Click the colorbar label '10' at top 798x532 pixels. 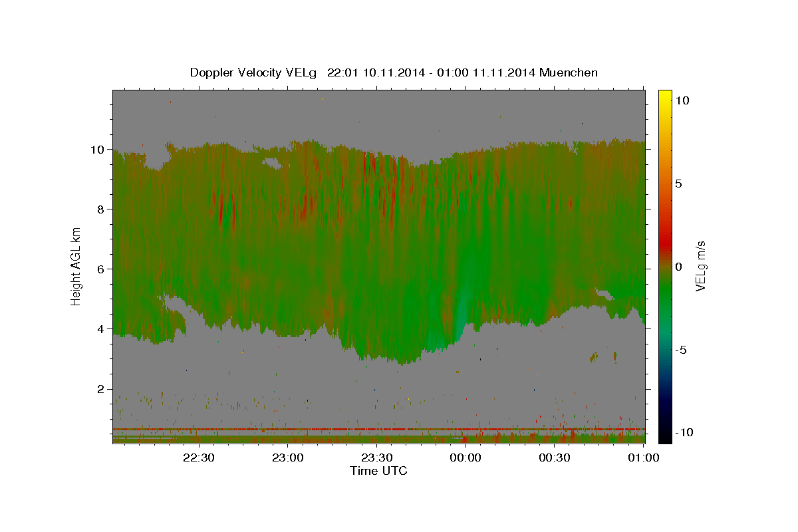click(x=682, y=100)
